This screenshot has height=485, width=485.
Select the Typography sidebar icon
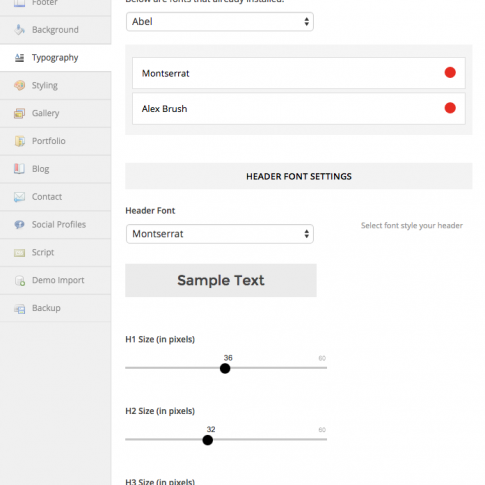pos(19,58)
